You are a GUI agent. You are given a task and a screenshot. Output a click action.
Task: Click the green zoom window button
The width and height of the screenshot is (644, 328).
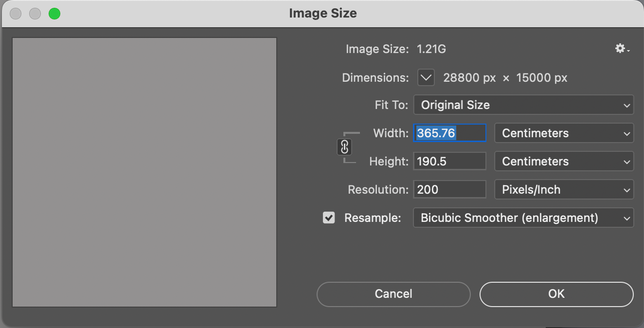pyautogui.click(x=54, y=14)
